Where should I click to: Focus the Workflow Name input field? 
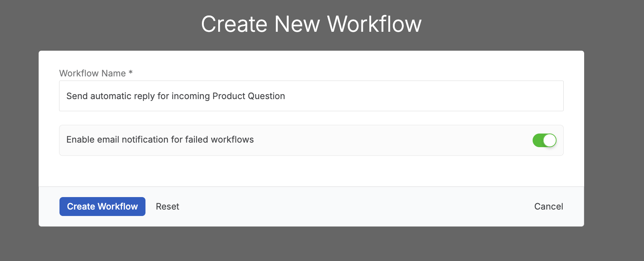tap(311, 96)
